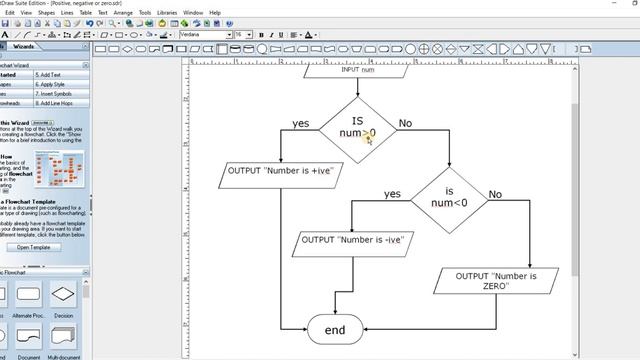Screen dimensions: 640x360
Task: Select the Decision shape in library
Action: tap(63, 294)
